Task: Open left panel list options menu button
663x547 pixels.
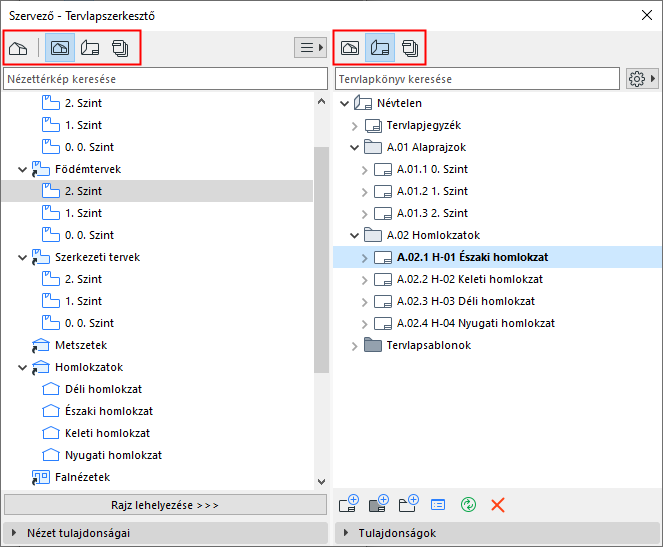Action: [x=311, y=47]
